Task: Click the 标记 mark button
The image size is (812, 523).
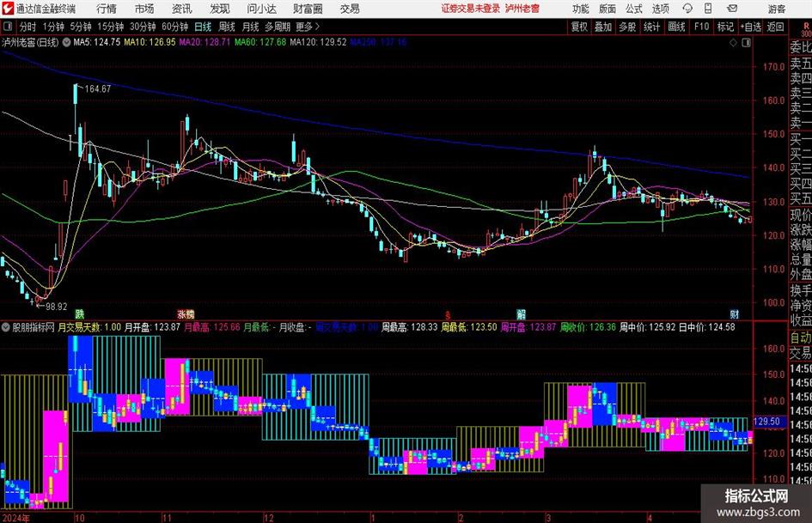Action: [x=725, y=27]
